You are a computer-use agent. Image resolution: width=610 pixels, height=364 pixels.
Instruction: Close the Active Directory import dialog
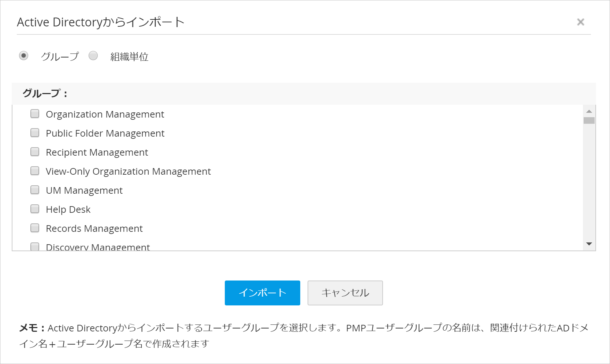click(x=580, y=22)
